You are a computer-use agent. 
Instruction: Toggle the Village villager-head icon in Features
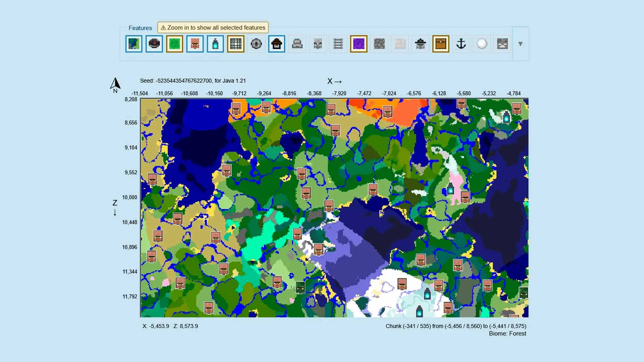point(195,44)
